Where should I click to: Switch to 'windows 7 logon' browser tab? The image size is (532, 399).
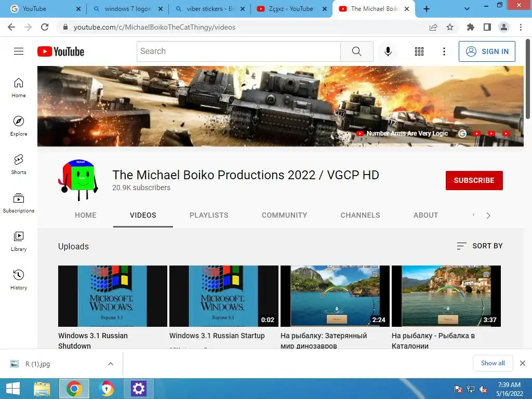[127, 9]
